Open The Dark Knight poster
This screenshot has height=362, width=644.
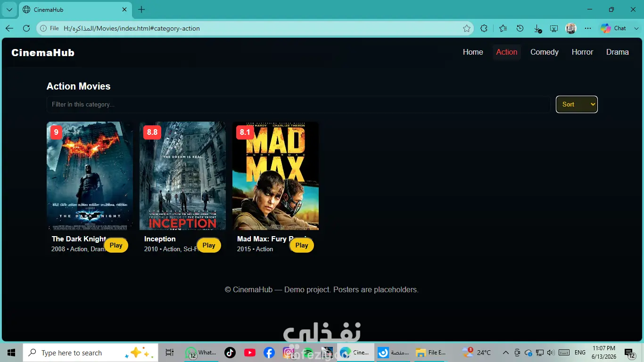click(90, 176)
